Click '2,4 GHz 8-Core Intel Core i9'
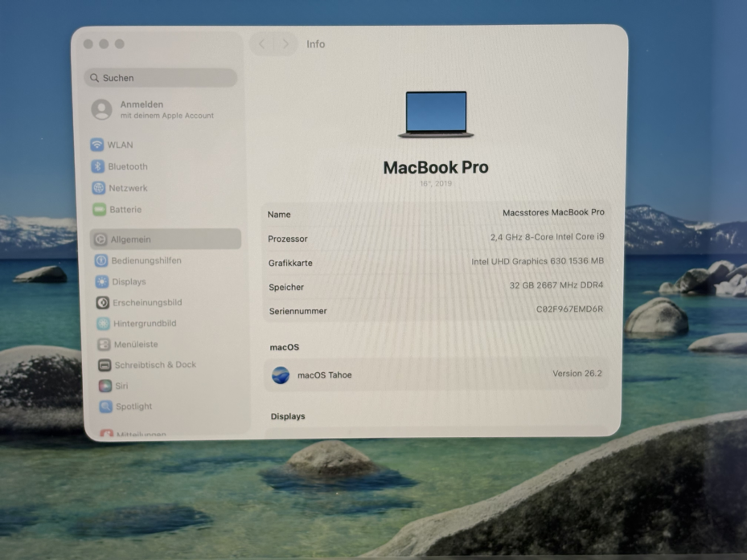The width and height of the screenshot is (747, 560). pyautogui.click(x=548, y=237)
